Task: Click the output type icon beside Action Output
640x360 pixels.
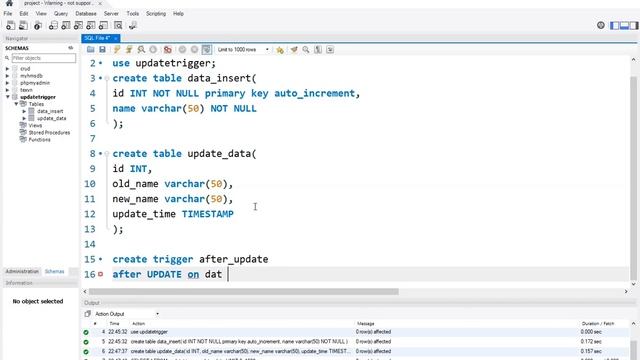Action: tap(87, 314)
